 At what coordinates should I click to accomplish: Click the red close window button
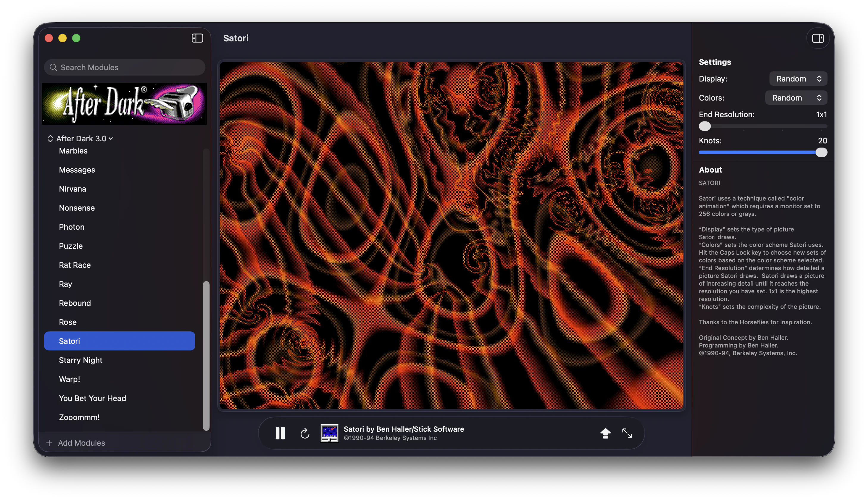point(49,38)
